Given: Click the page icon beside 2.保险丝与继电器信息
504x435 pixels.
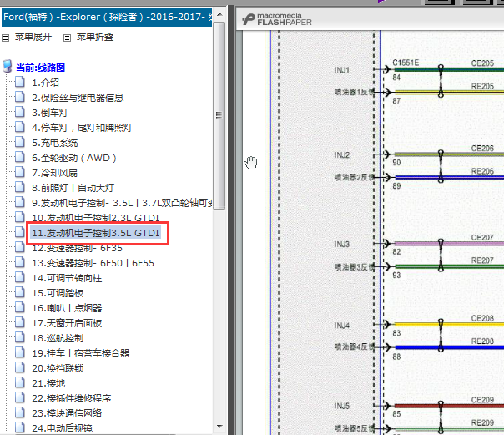Looking at the screenshot, I should point(19,97).
